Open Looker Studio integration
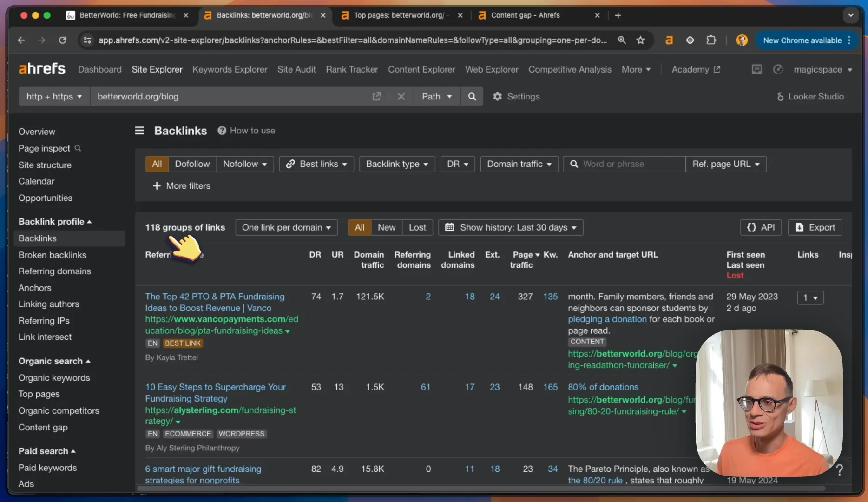The height and width of the screenshot is (502, 868). [810, 96]
